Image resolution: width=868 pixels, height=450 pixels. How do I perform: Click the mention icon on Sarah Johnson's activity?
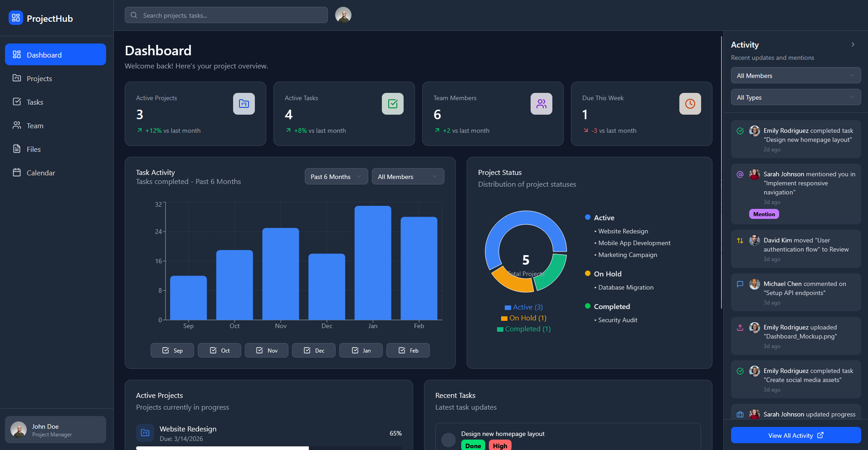pyautogui.click(x=740, y=174)
